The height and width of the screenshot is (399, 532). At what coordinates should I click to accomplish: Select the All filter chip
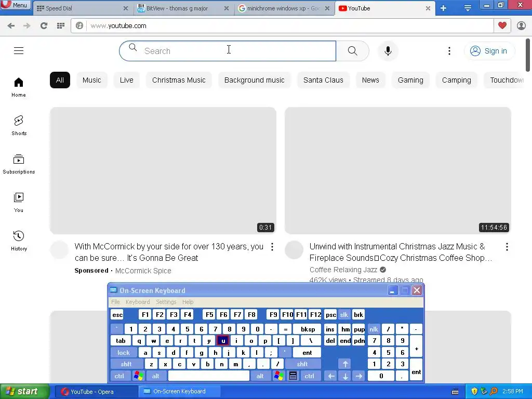click(x=60, y=80)
